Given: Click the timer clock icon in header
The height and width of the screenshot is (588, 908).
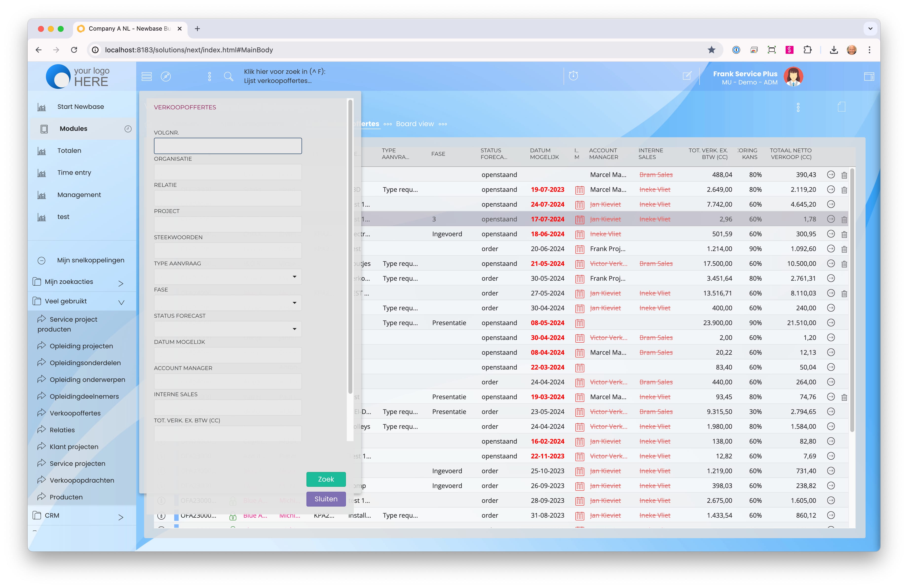Looking at the screenshot, I should coord(573,76).
